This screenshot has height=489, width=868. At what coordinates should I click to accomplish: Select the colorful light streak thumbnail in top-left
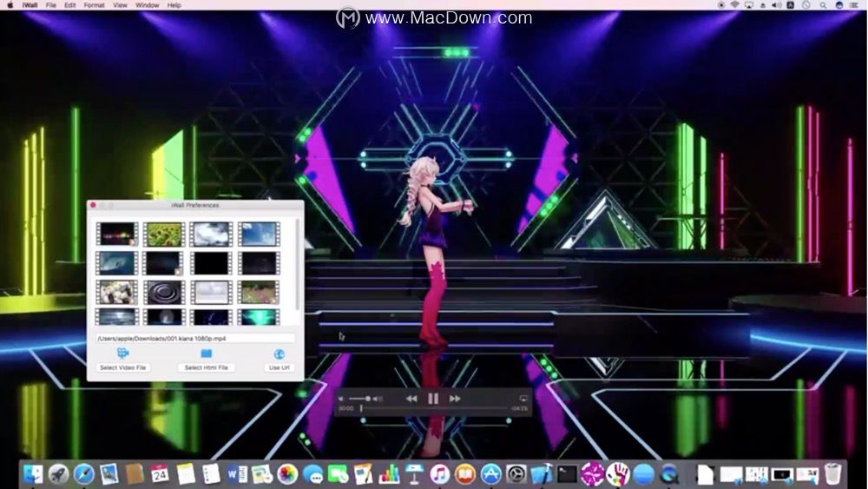(x=116, y=235)
